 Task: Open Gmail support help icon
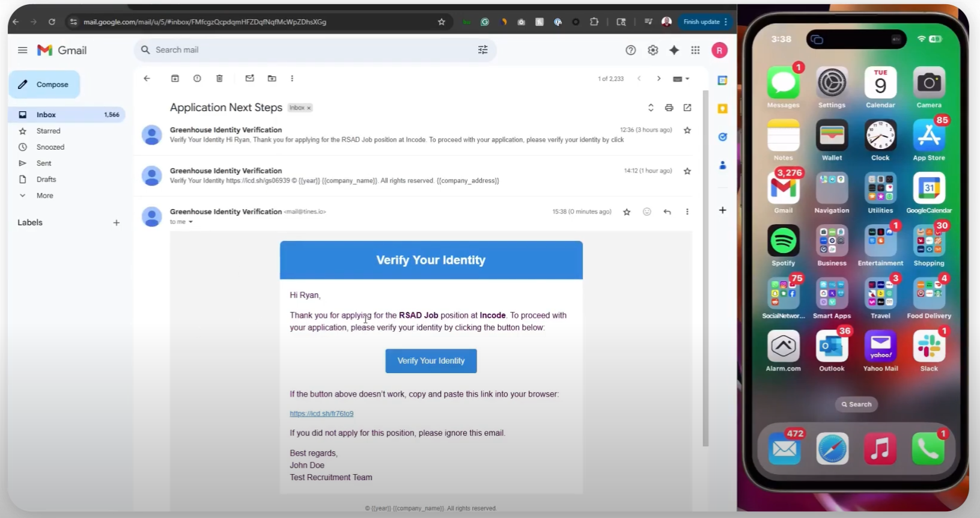(x=630, y=50)
